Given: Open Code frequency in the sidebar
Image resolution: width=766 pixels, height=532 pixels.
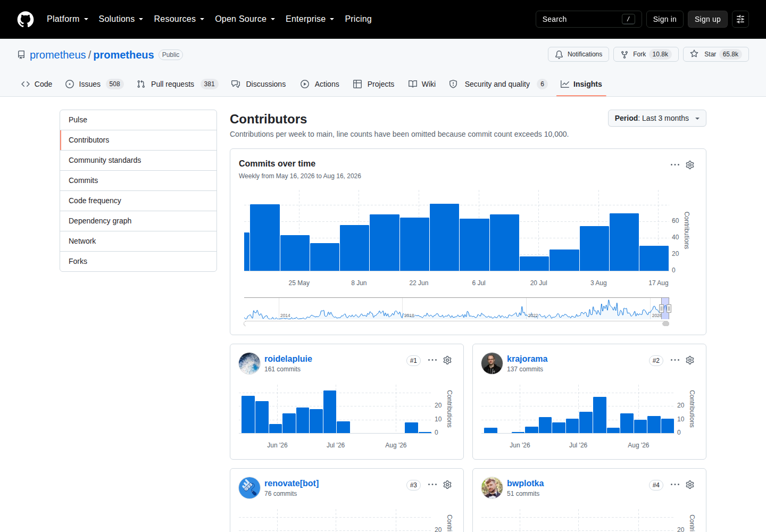Looking at the screenshot, I should [x=138, y=201].
